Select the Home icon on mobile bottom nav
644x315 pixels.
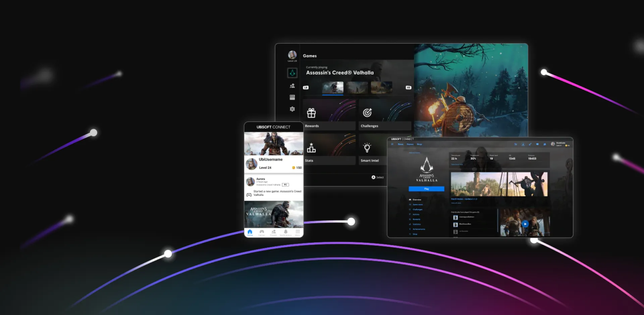tap(250, 231)
